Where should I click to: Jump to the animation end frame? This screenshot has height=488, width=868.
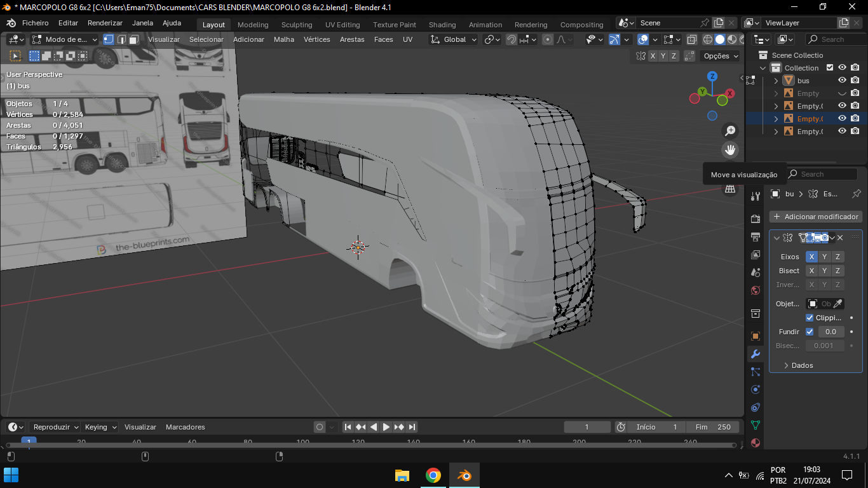coord(412,427)
